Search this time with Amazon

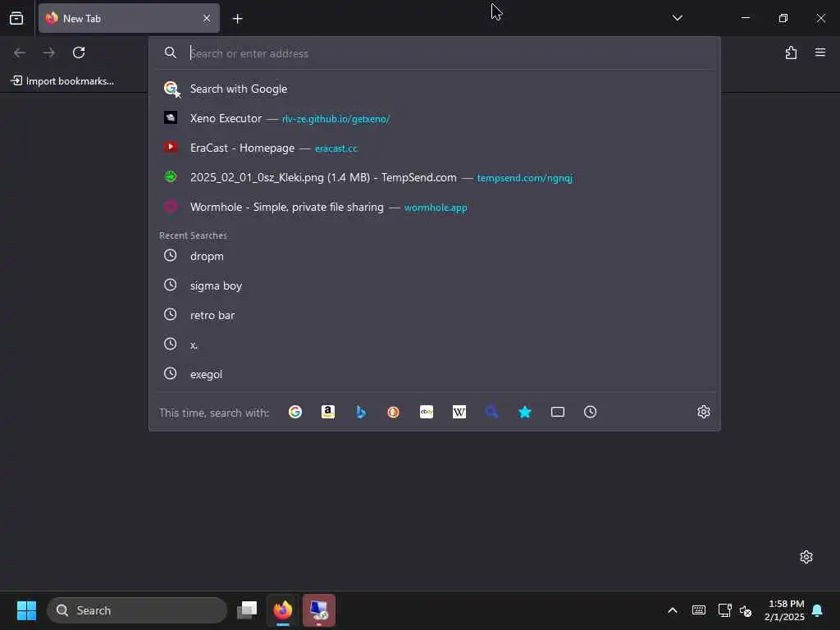click(328, 412)
